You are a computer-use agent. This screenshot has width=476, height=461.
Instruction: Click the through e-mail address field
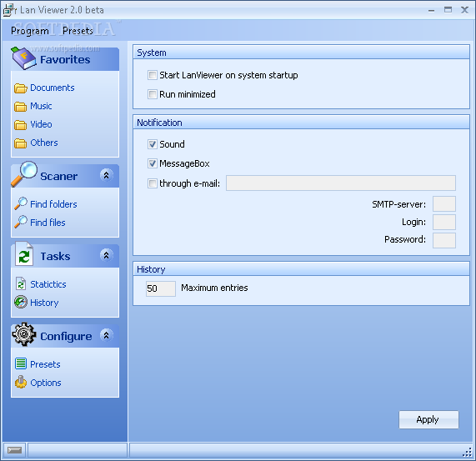point(341,183)
